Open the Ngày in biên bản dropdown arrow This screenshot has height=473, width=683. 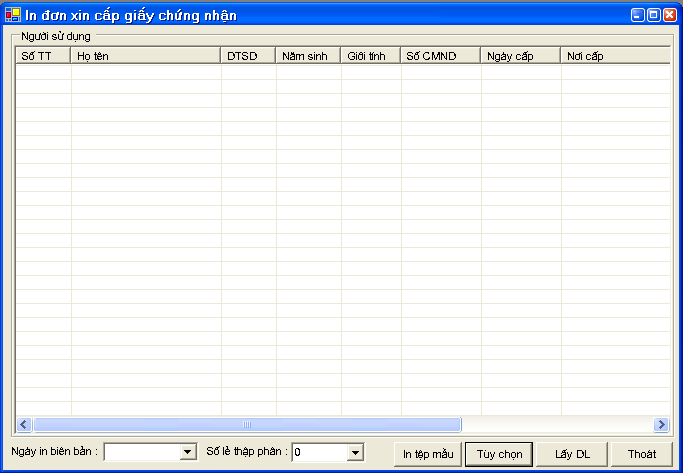(x=187, y=453)
